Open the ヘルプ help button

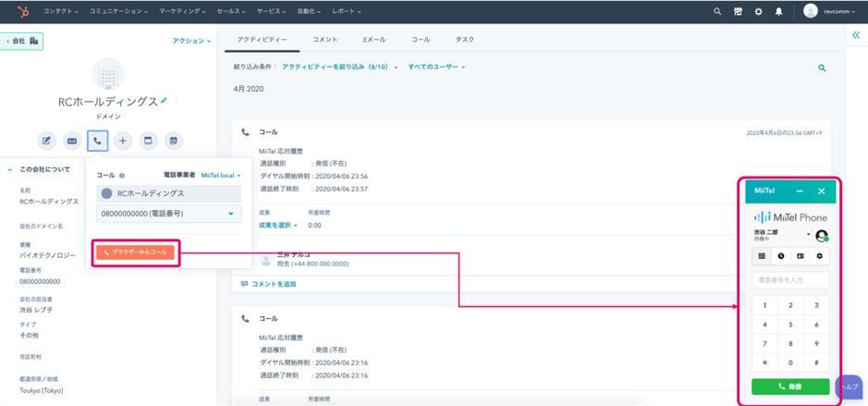(x=849, y=387)
